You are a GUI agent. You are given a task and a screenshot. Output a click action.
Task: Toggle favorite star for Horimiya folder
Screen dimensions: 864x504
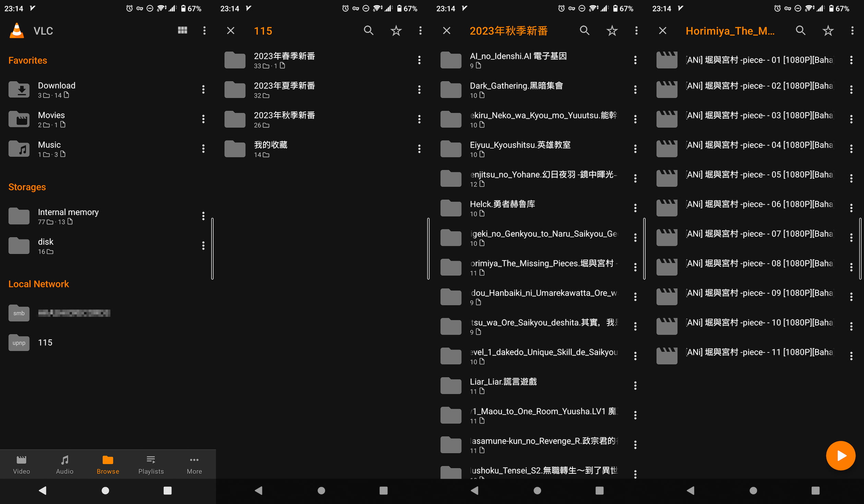[x=828, y=31]
